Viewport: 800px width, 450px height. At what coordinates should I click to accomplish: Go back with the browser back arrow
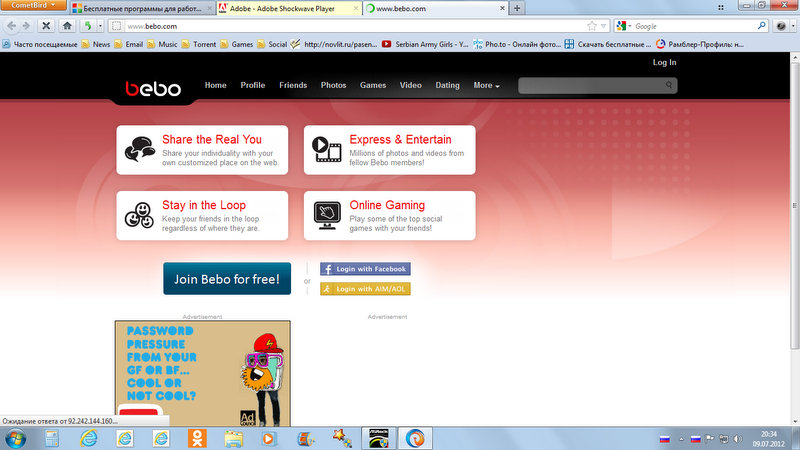click(12, 26)
